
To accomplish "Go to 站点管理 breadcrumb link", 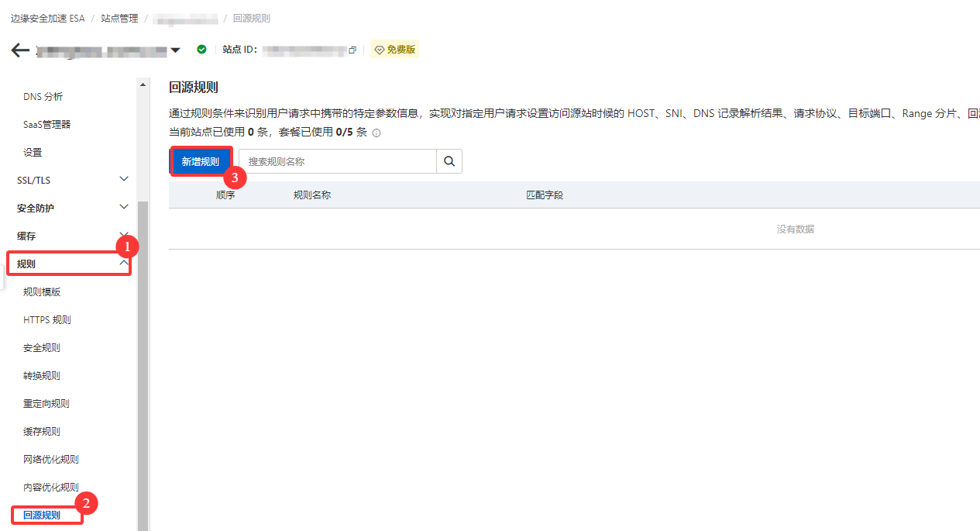I will (119, 18).
